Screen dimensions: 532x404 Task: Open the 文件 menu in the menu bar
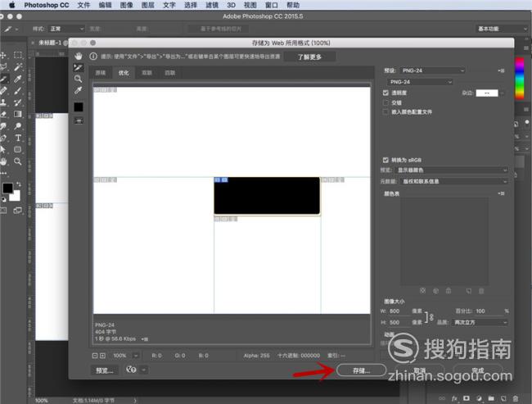click(83, 5)
